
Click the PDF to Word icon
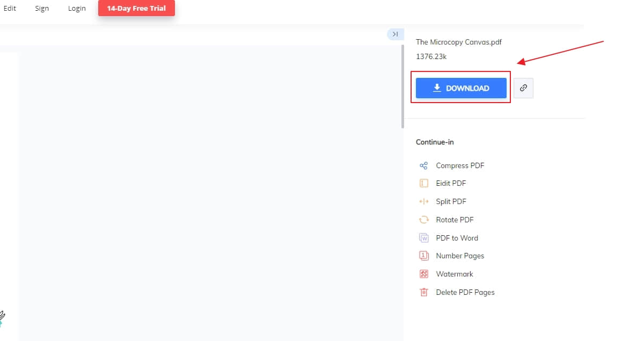pyautogui.click(x=423, y=238)
